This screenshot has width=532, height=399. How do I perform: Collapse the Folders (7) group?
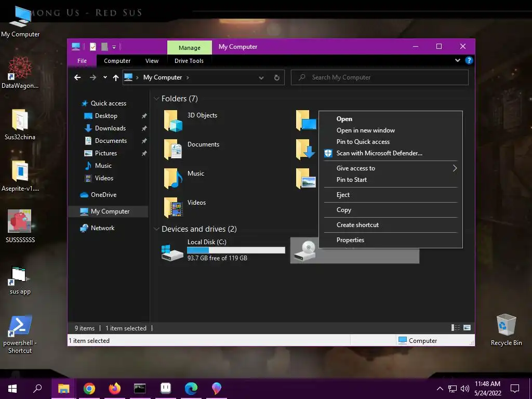coord(156,99)
